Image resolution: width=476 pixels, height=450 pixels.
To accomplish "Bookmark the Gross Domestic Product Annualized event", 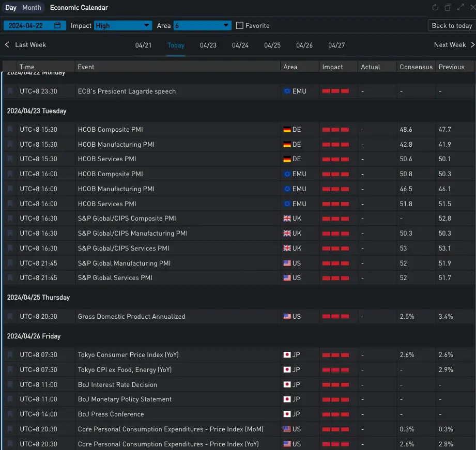I will pos(10,317).
